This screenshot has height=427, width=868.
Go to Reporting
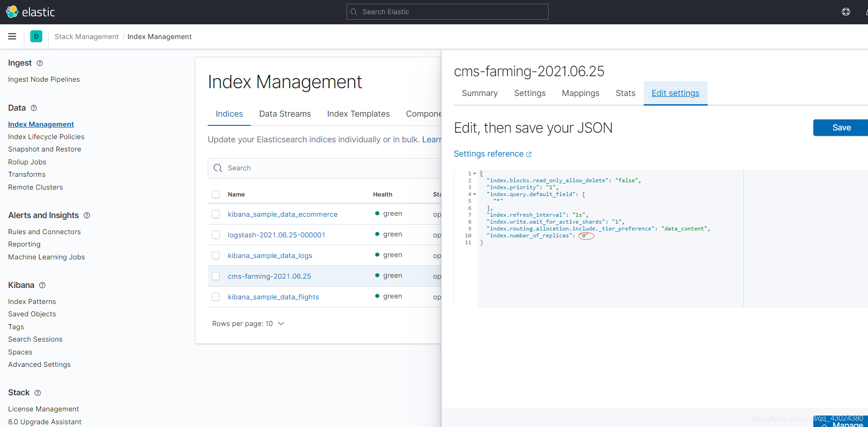point(24,244)
